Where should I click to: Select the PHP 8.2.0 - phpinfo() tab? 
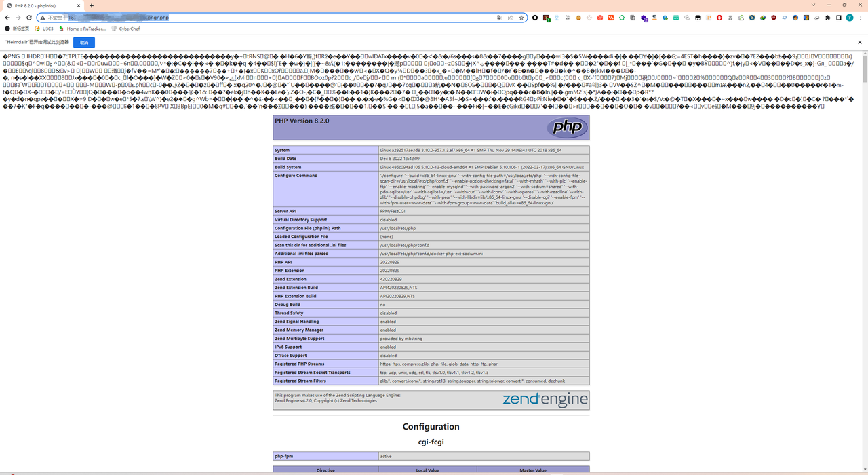click(x=44, y=5)
